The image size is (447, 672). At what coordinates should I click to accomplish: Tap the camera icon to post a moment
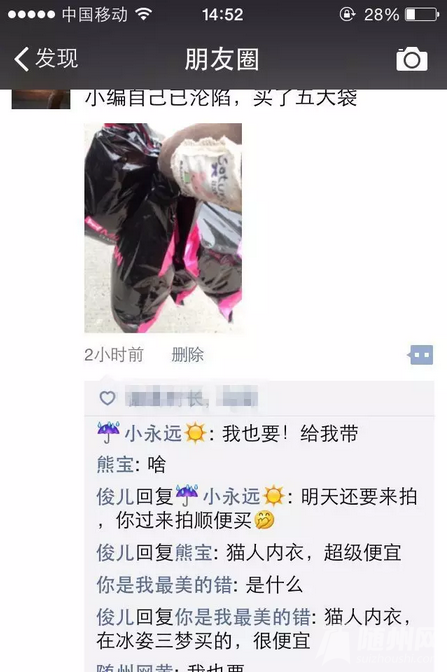[411, 59]
